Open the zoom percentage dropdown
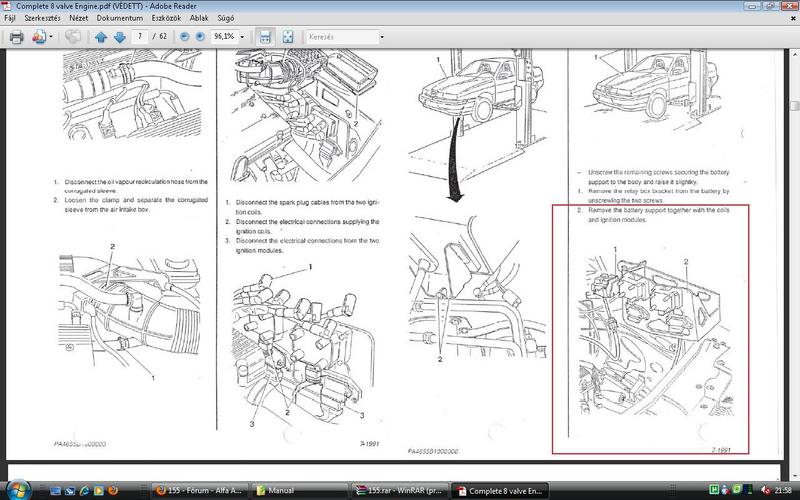This screenshot has height=500, width=800. pyautogui.click(x=242, y=37)
